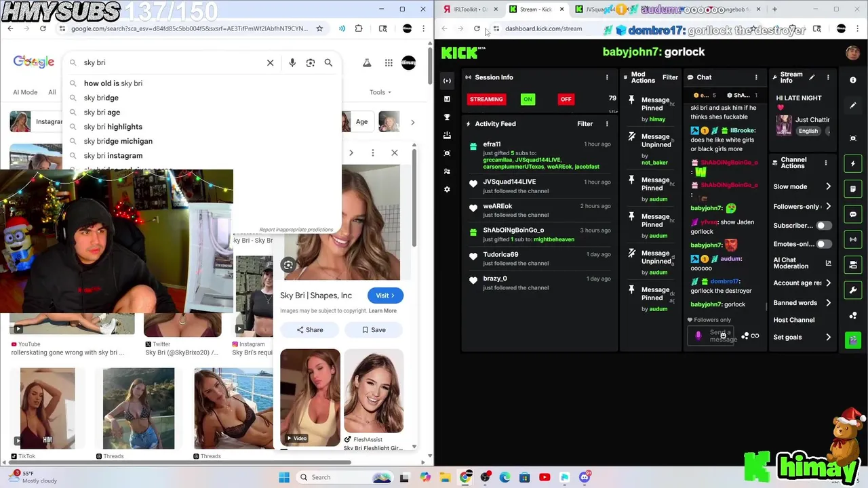The width and height of the screenshot is (868, 488).
Task: Submit search with the magnifier icon
Action: 328,62
